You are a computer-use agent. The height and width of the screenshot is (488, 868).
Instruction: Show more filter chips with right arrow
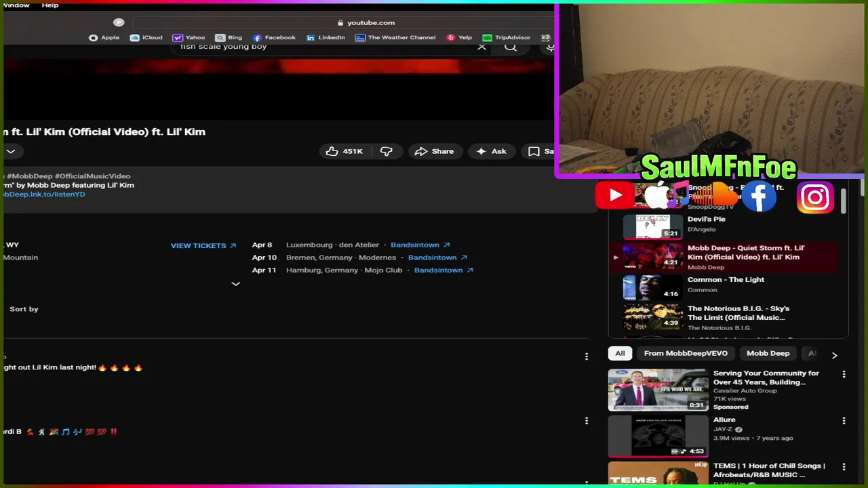tap(834, 355)
